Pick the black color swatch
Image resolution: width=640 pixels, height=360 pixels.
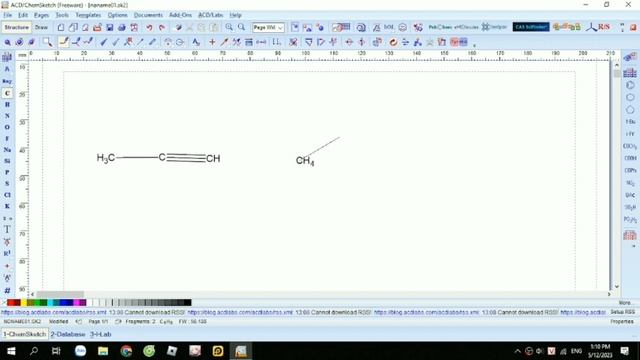click(187, 302)
